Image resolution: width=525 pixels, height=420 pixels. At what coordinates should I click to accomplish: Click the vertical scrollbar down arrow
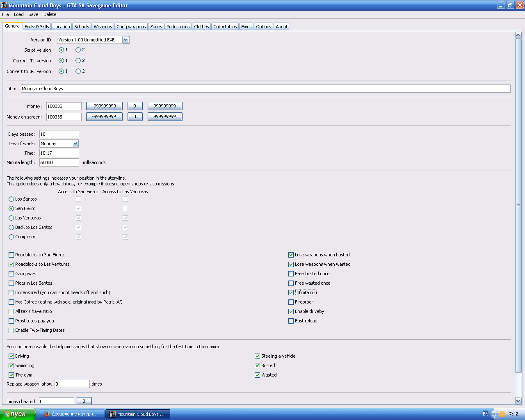pyautogui.click(x=518, y=401)
